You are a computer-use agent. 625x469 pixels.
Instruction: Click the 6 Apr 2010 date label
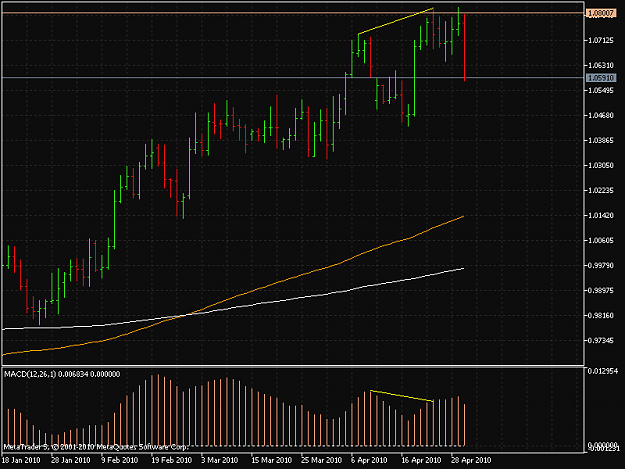(369, 460)
